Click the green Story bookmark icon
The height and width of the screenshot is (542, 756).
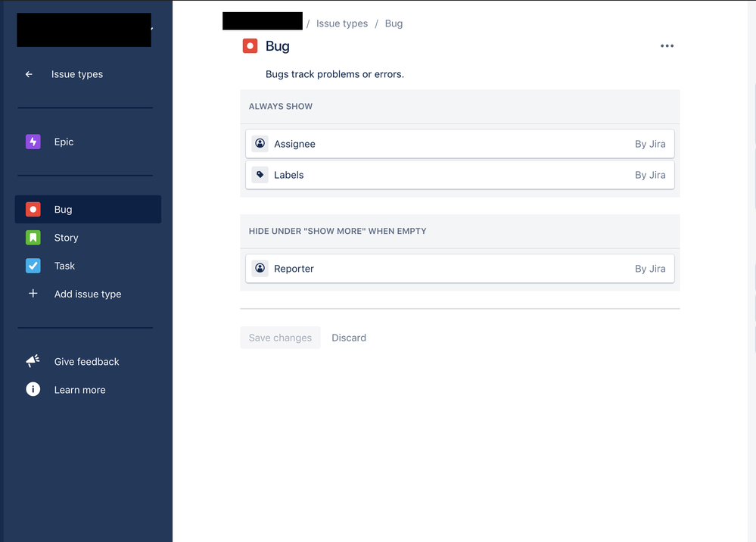pyautogui.click(x=33, y=238)
